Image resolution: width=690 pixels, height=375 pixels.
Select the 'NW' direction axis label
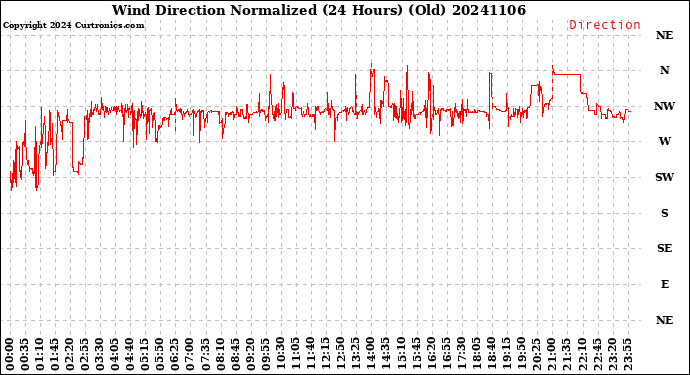click(664, 106)
